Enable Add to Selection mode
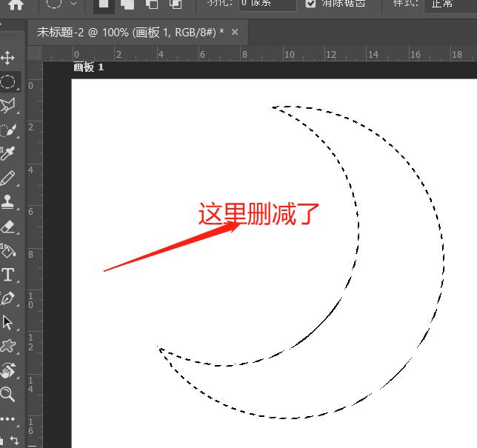This screenshot has height=448, width=477. (x=127, y=4)
